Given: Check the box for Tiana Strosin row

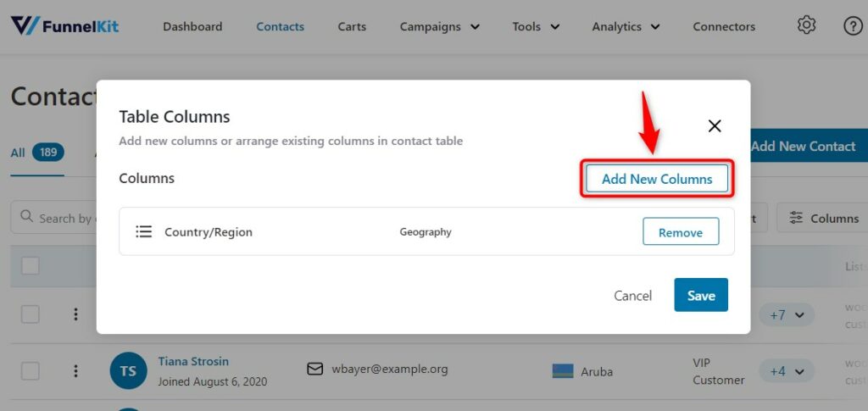Looking at the screenshot, I should tap(30, 370).
